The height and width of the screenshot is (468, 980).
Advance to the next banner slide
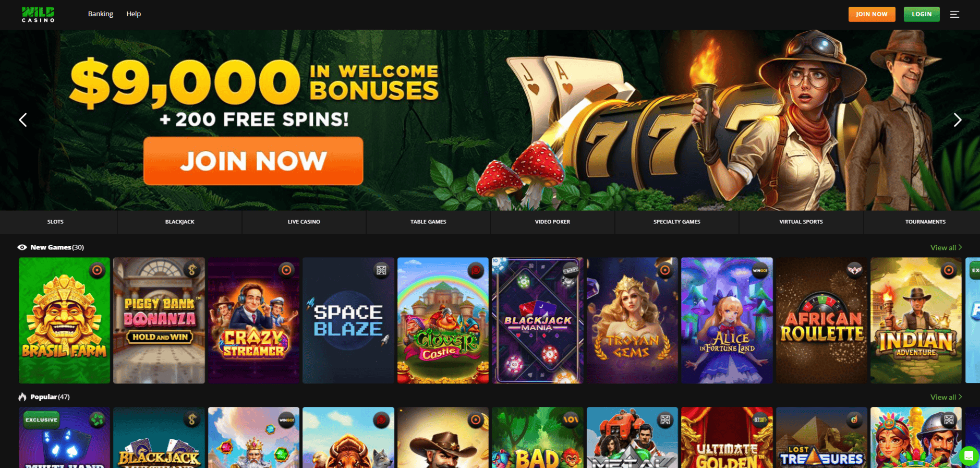tap(957, 120)
